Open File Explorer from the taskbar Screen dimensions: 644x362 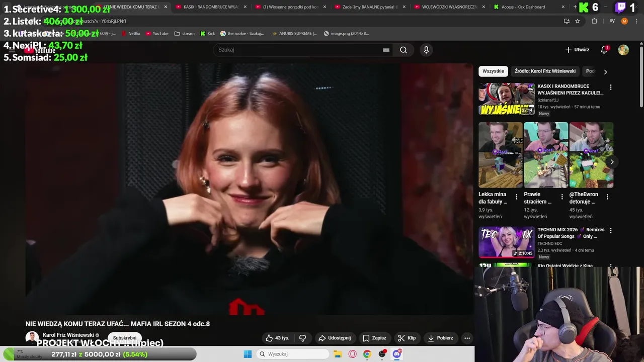pos(338,354)
